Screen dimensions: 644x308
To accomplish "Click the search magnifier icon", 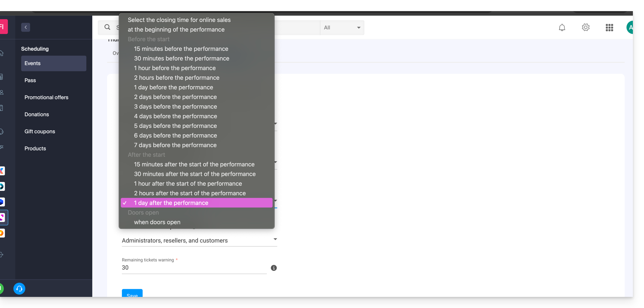I will (x=107, y=27).
